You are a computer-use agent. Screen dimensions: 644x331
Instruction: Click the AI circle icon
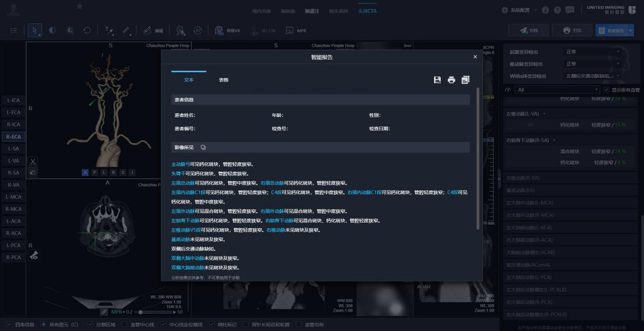(198, 31)
